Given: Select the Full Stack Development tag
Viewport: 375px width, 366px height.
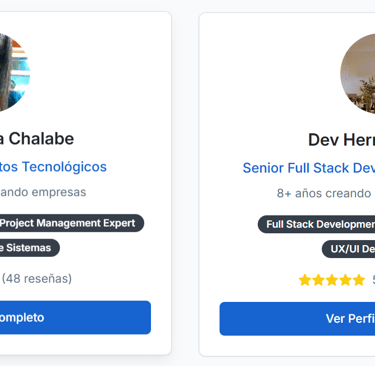Looking at the screenshot, I should [x=316, y=224].
